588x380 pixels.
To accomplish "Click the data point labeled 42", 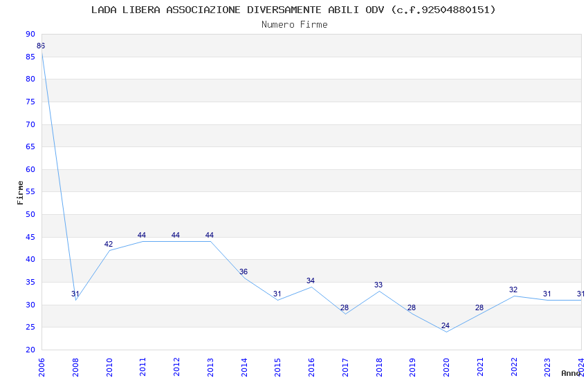I will click(x=109, y=250).
